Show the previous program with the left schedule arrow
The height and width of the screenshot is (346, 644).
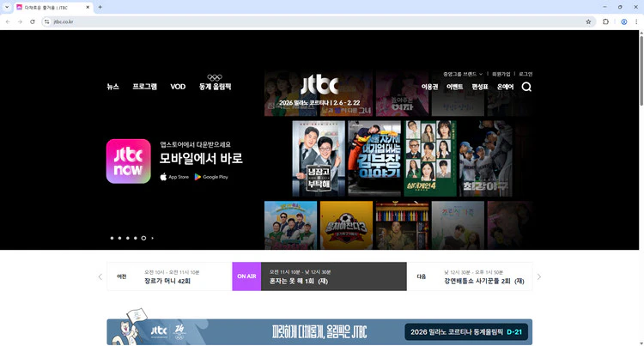click(x=100, y=276)
